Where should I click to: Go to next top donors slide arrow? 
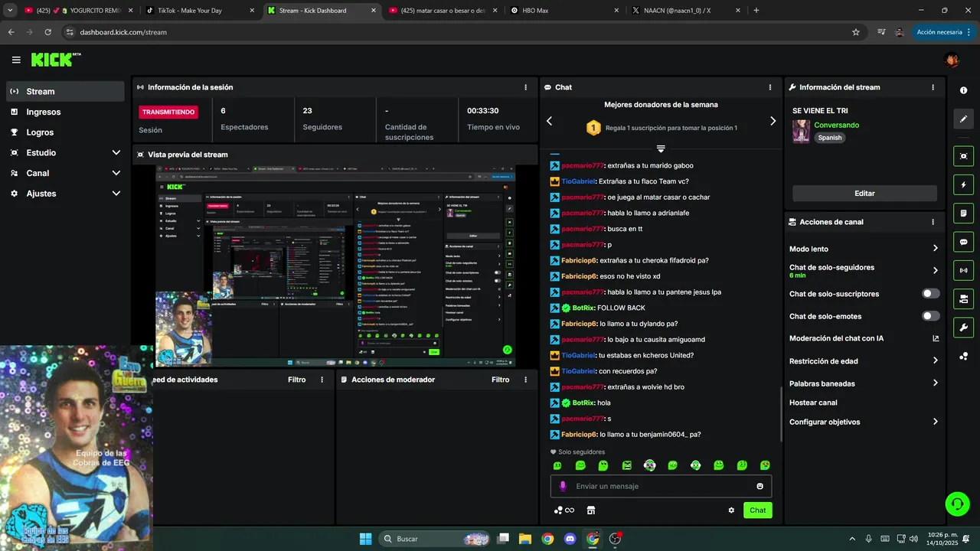point(773,121)
